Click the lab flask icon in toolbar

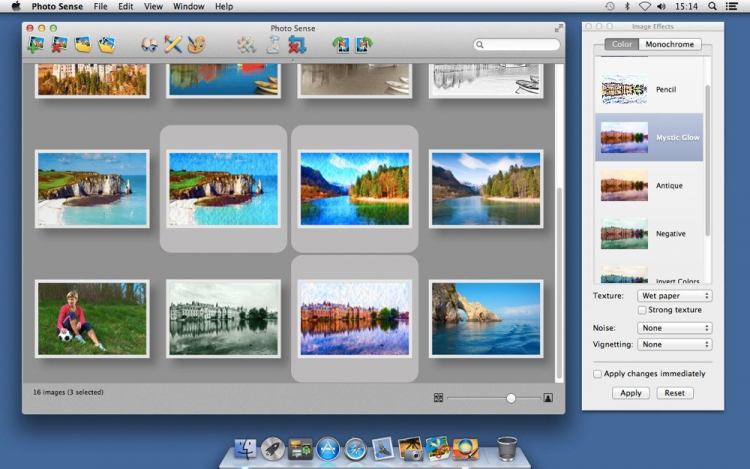273,44
